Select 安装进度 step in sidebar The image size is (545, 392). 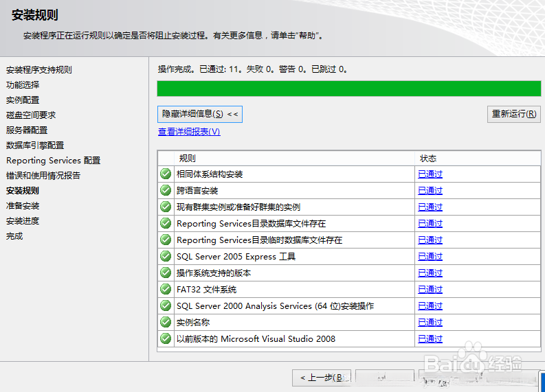23,221
